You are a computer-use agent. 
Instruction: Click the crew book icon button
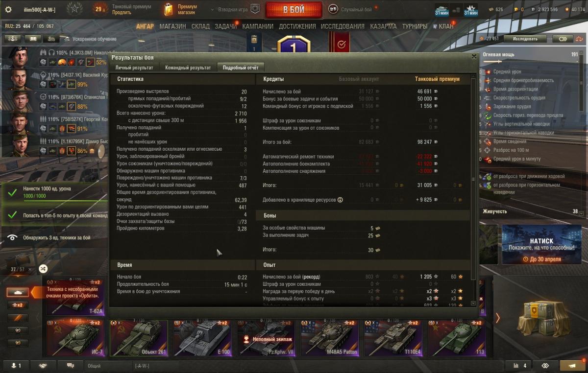point(33,39)
